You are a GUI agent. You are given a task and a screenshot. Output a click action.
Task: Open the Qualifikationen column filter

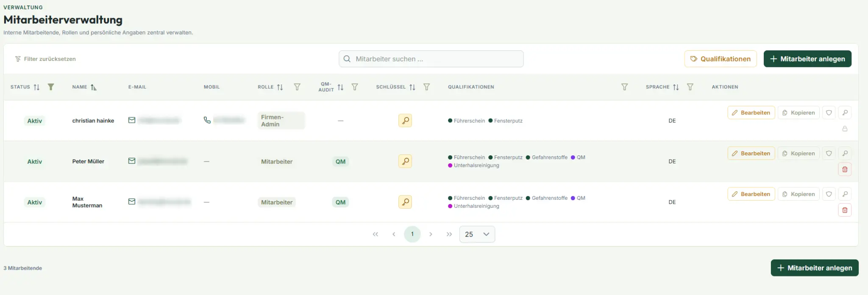(x=625, y=87)
